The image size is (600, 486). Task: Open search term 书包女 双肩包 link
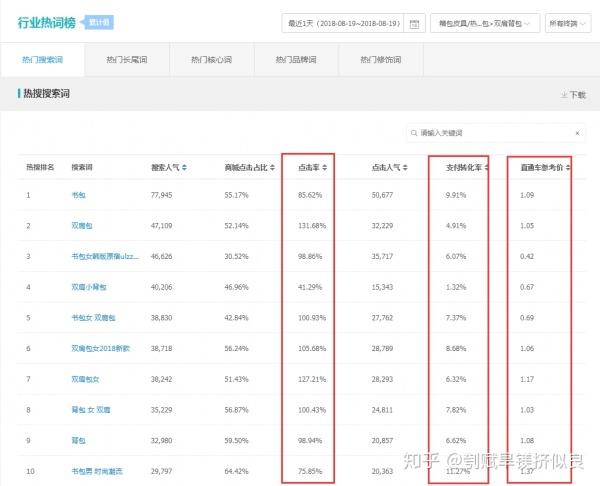(93, 318)
